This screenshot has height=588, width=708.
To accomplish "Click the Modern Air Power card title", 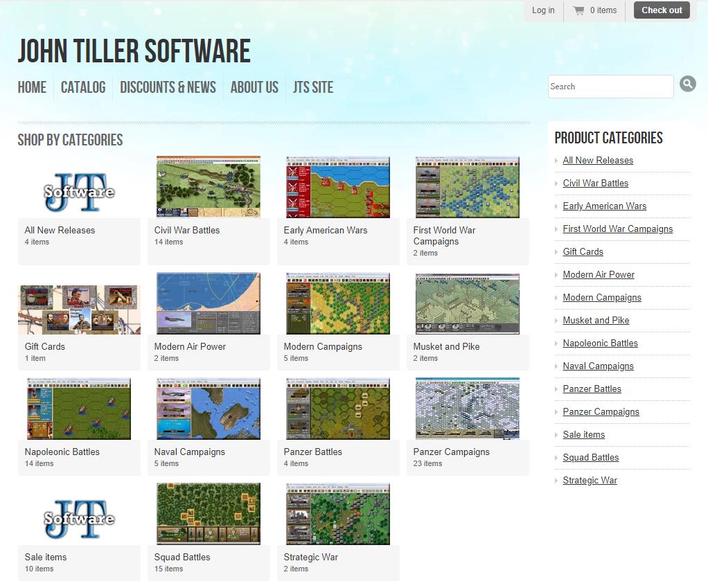I will click(x=190, y=346).
